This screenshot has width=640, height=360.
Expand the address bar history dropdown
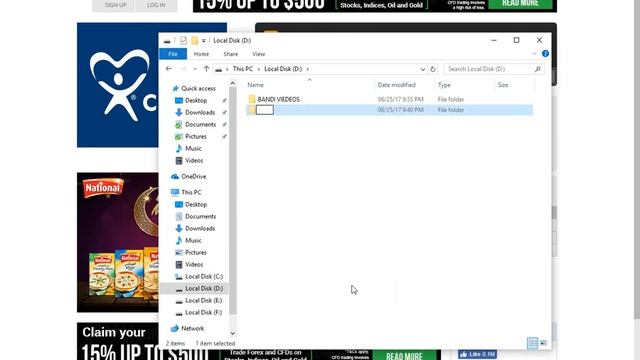[422, 69]
